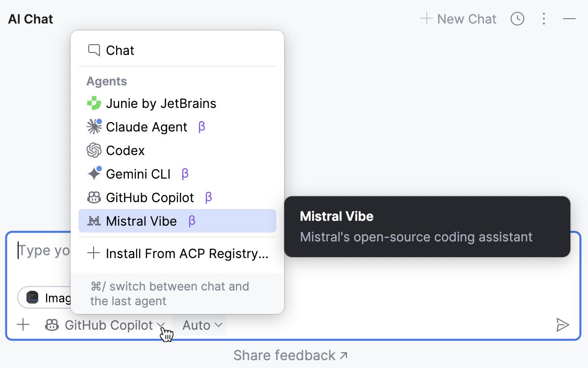
Task: Click the Claude Agent logo
Action: (x=94, y=127)
